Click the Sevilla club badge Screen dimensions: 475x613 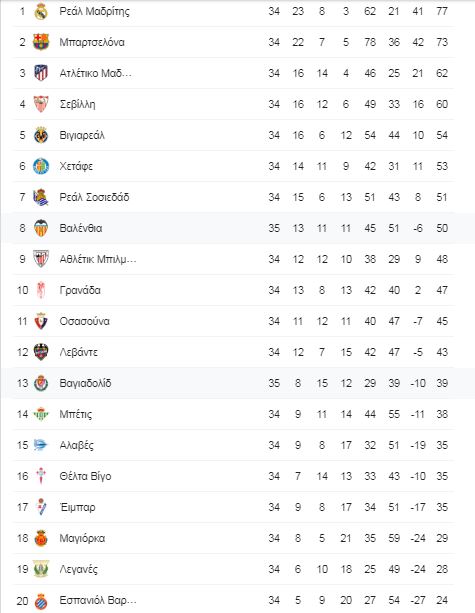(x=41, y=104)
